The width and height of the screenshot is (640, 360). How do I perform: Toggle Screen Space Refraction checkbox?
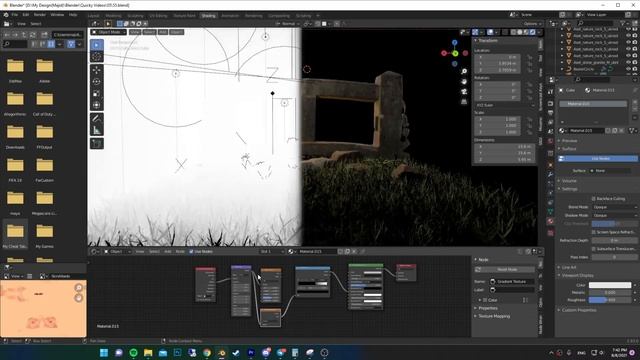tap(593, 232)
